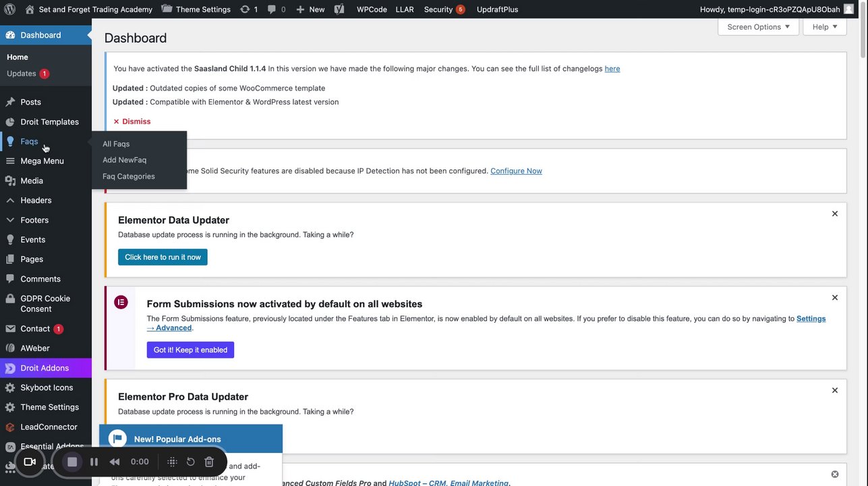The image size is (868, 486).
Task: Open the Help dropdown tab
Action: point(825,27)
